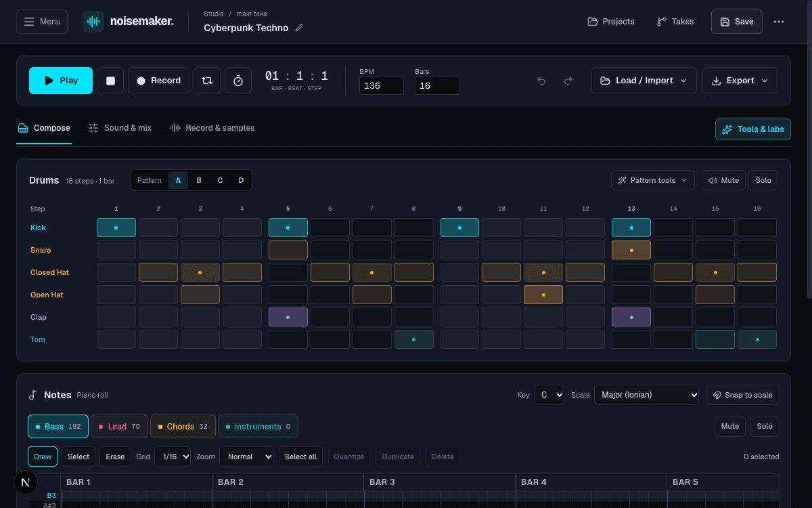812x508 pixels.
Task: Open the three-dots more options menu
Action: pyautogui.click(x=779, y=22)
